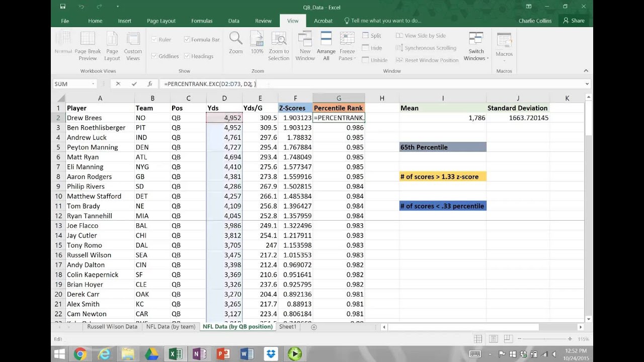644x362 pixels.
Task: Expand the formula bar with chevron
Action: coord(587,84)
